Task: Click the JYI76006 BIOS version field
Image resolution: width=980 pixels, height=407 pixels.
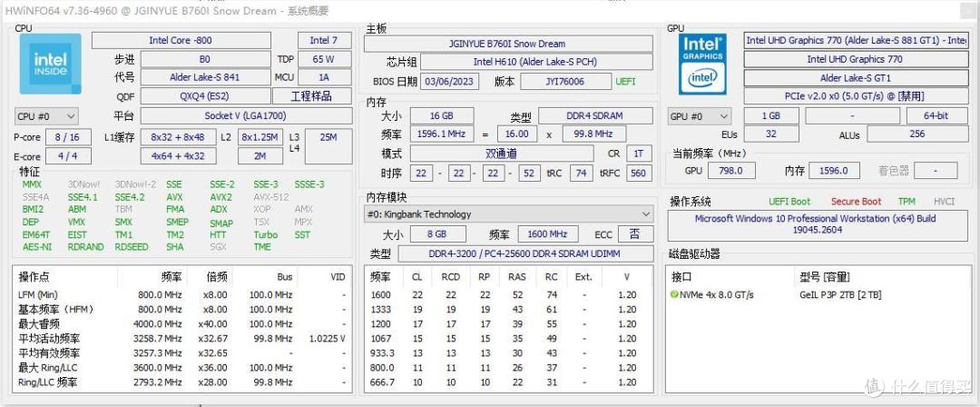Action: [565, 82]
